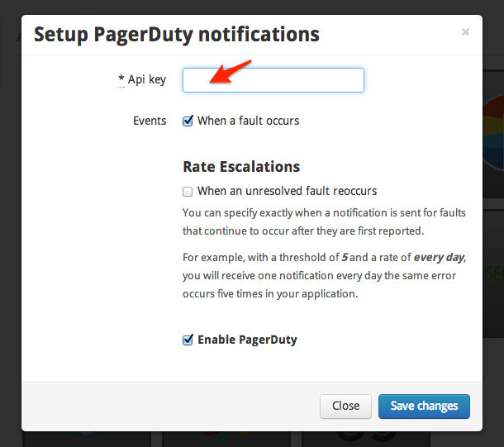Click the Close button in footer
This screenshot has width=504, height=447.
click(x=345, y=406)
